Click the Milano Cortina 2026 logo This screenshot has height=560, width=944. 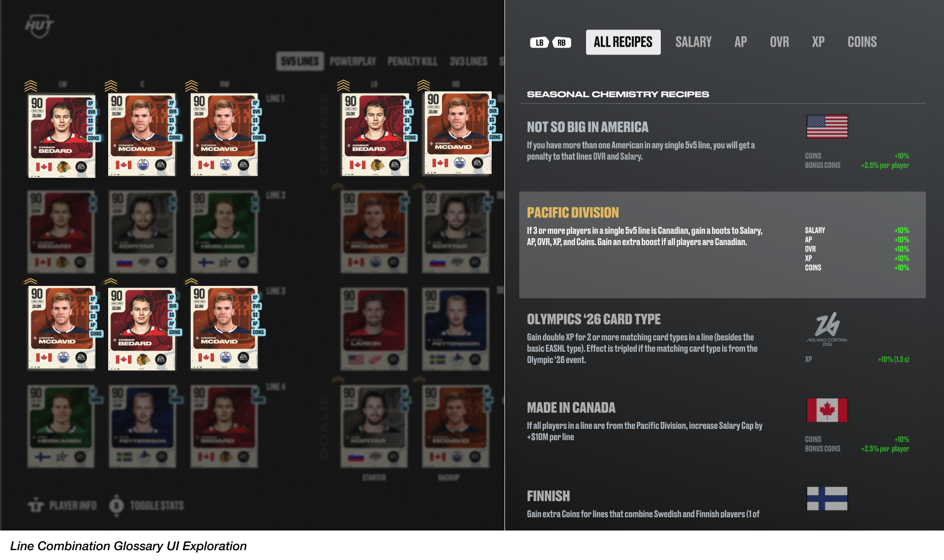pos(827,329)
